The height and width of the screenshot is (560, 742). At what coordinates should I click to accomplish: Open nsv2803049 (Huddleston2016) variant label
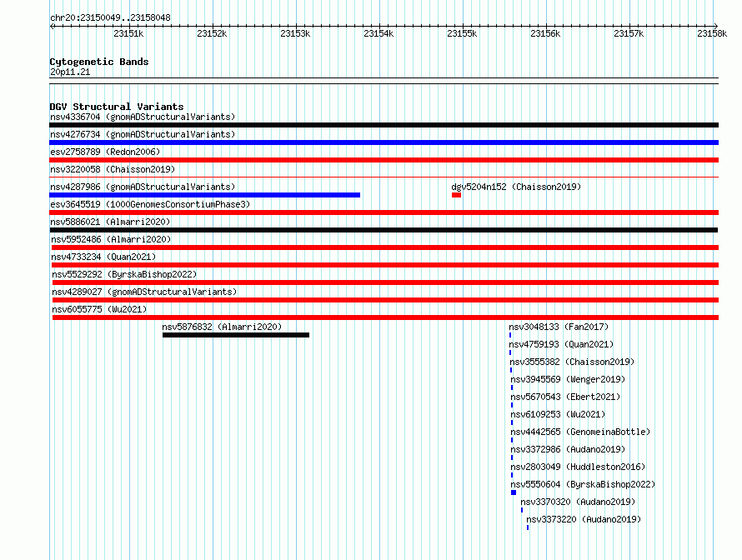[x=578, y=467]
